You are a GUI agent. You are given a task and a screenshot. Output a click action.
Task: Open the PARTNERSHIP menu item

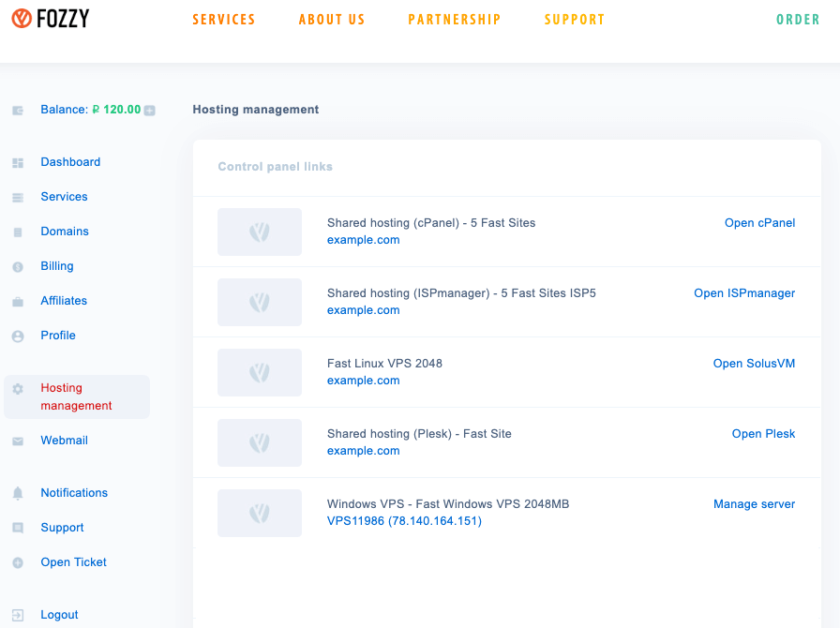pos(455,20)
